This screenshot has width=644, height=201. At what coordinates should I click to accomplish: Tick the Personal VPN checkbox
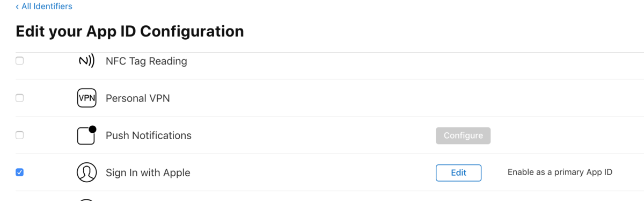point(19,98)
